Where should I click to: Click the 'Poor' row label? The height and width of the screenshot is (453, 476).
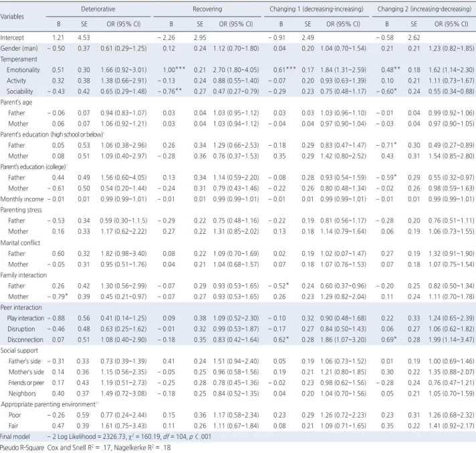coord(15,415)
